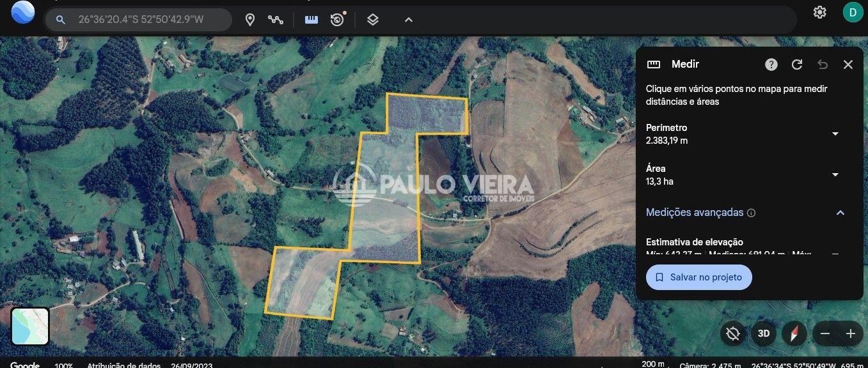Image resolution: width=868 pixels, height=368 pixels.
Task: Zoom in with the plus button
Action: [x=850, y=333]
